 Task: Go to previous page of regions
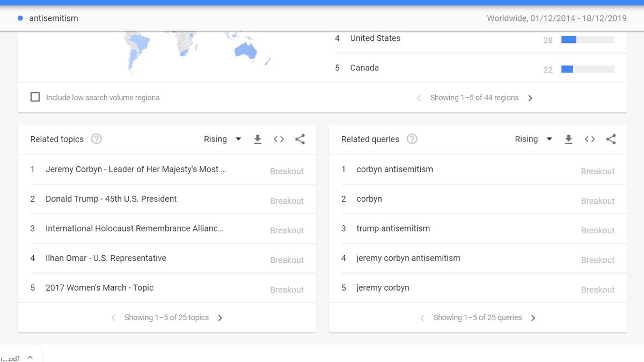pos(419,98)
